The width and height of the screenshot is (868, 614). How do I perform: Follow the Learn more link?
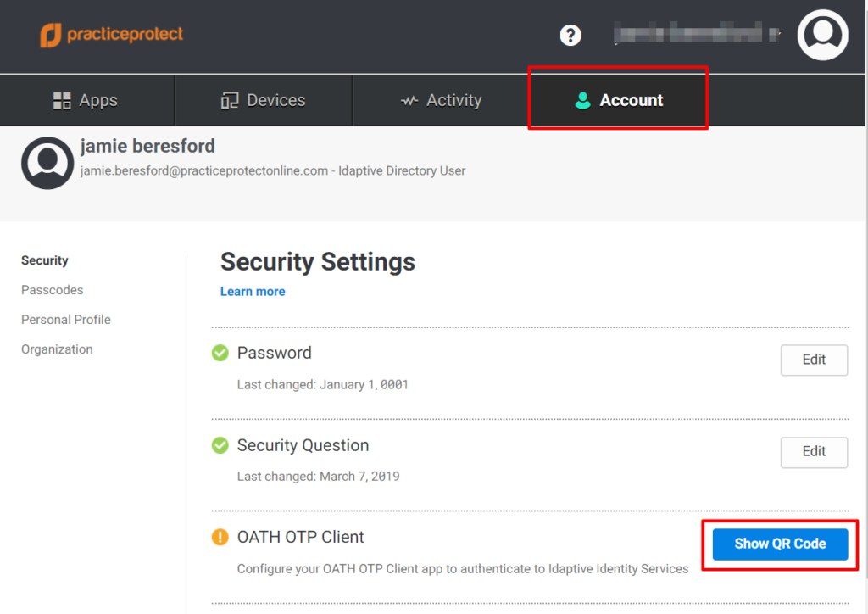pyautogui.click(x=253, y=292)
